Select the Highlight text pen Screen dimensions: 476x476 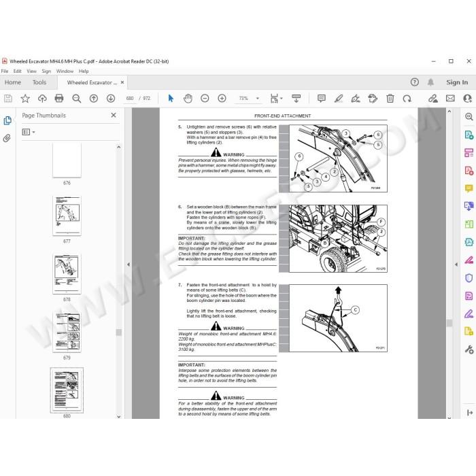pyautogui.click(x=339, y=99)
